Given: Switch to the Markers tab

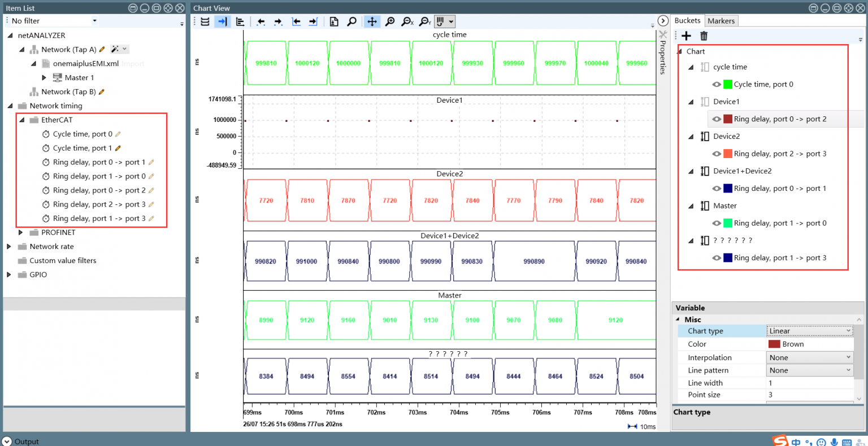Looking at the screenshot, I should [721, 21].
